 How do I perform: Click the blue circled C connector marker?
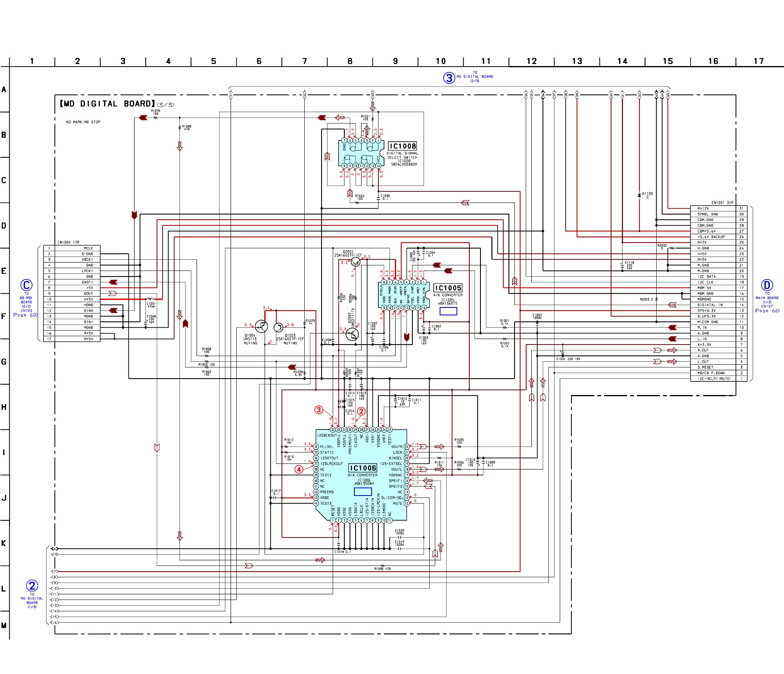[26, 285]
